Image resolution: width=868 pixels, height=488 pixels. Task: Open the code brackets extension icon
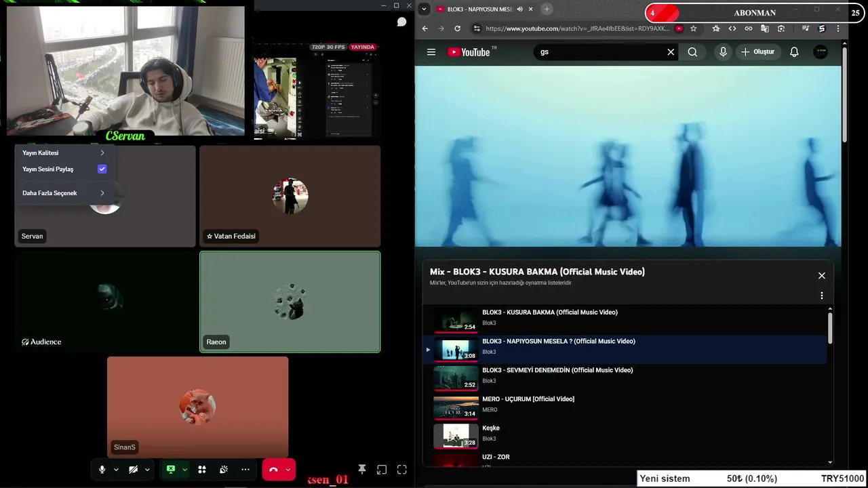(x=732, y=28)
